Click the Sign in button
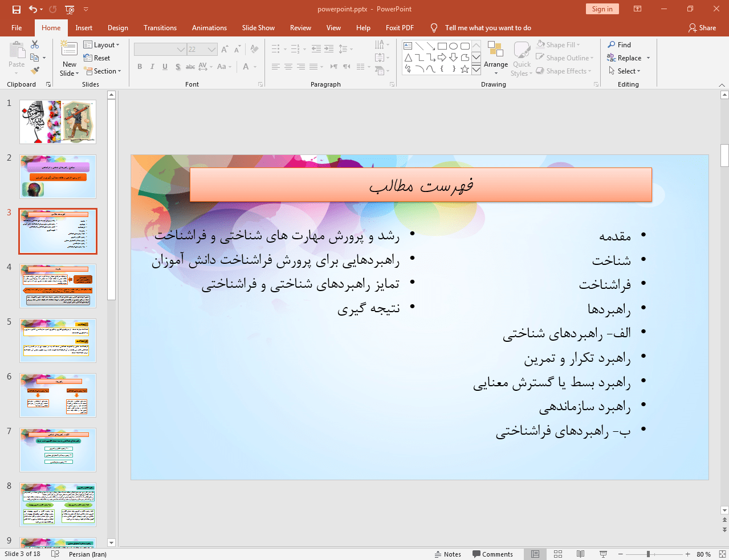 tap(602, 9)
